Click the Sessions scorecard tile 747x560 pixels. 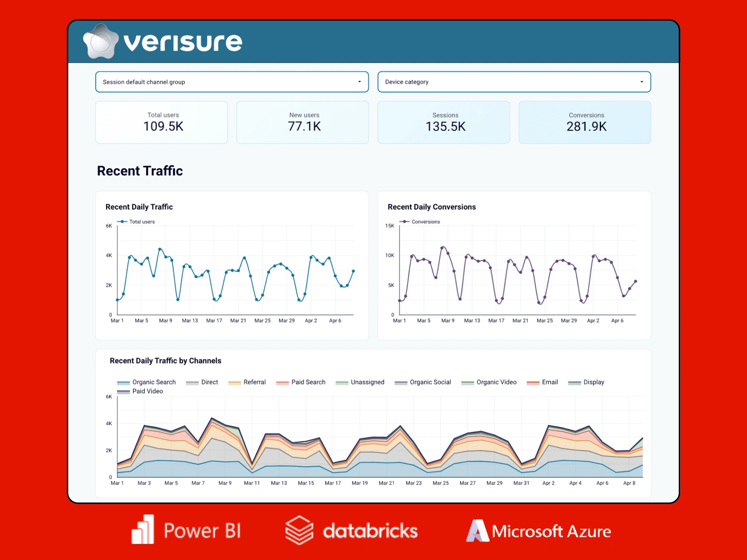click(444, 122)
